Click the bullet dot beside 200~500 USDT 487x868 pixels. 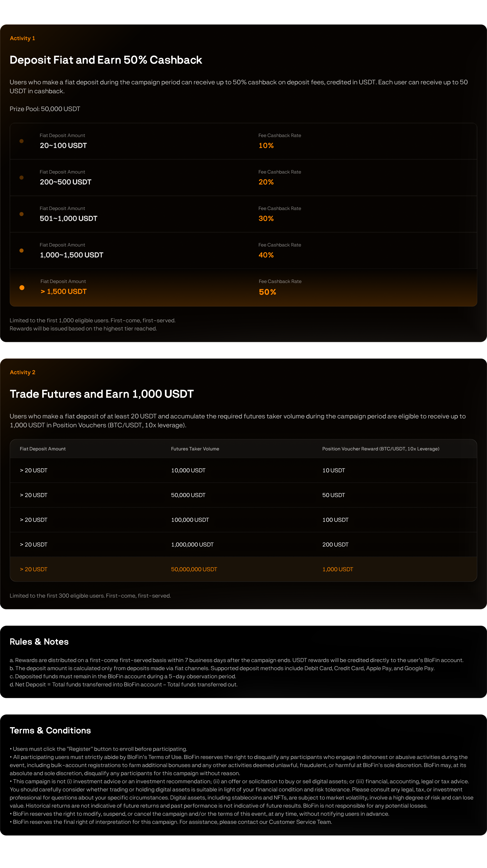pos(22,178)
